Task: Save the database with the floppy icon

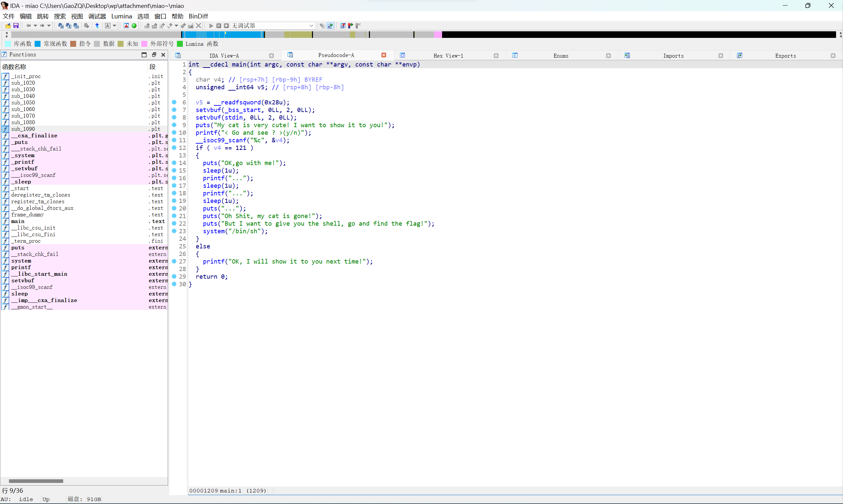Action: (15, 26)
